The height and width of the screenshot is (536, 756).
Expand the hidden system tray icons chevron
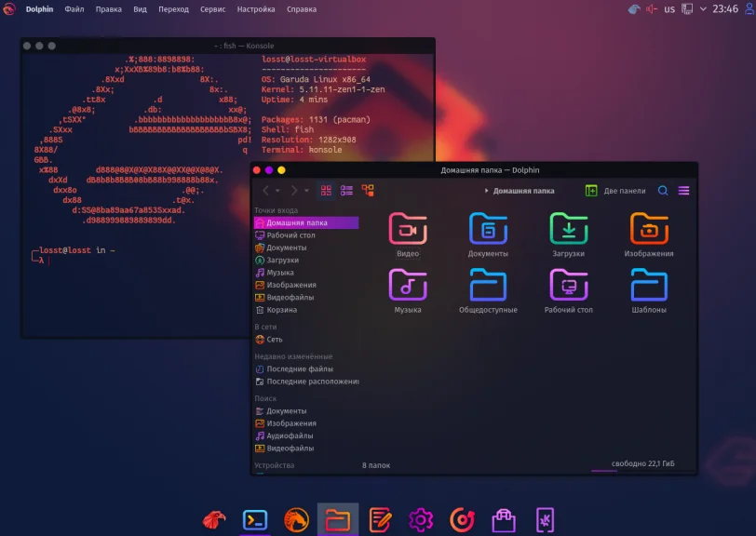point(703,9)
